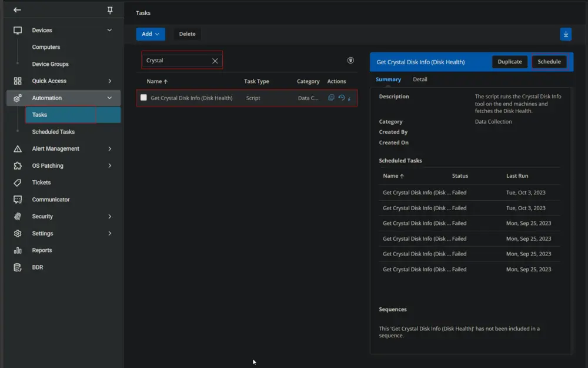This screenshot has height=368, width=588.
Task: Open Scheduled Tasks in the sidebar
Action: pos(54,132)
